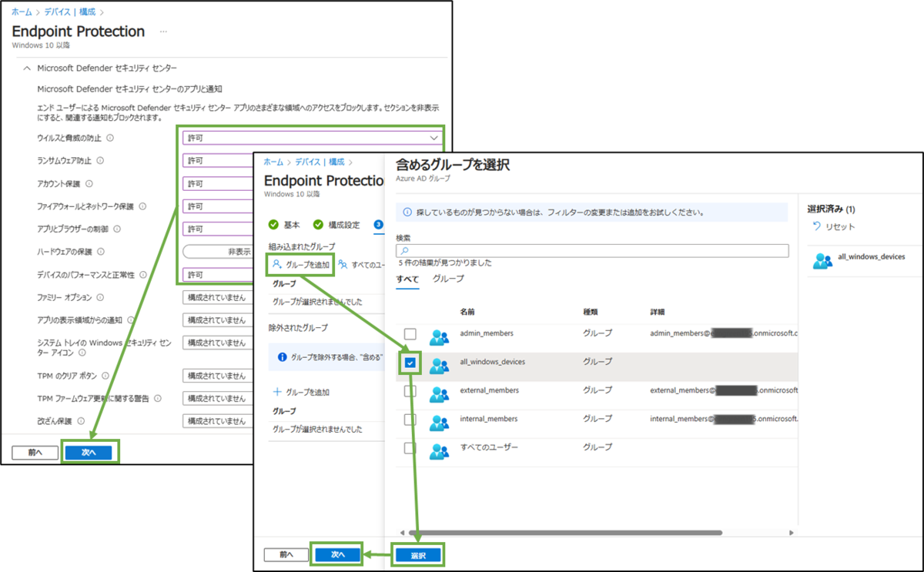This screenshot has height=572, width=924.
Task: Click the internal_members group icon
Action: click(x=440, y=423)
